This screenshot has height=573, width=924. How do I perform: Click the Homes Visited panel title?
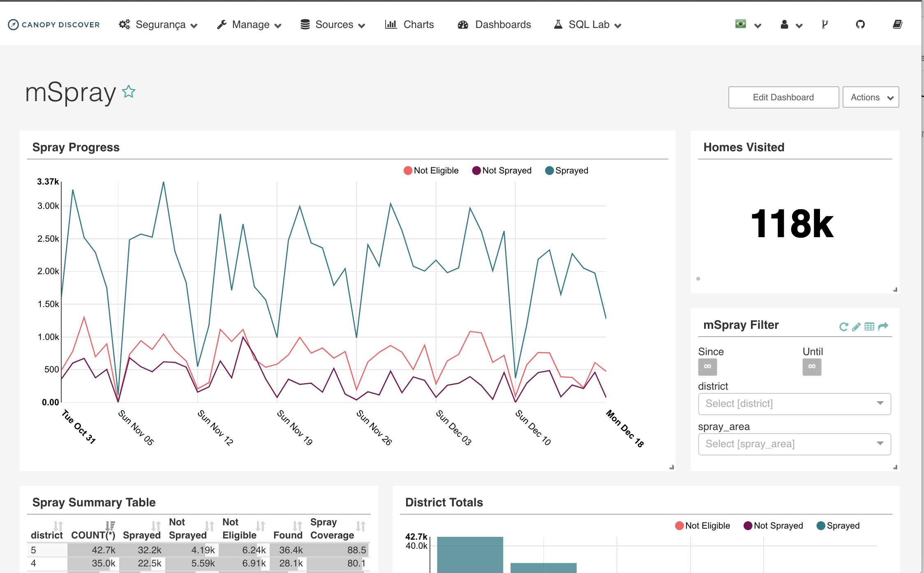point(744,147)
